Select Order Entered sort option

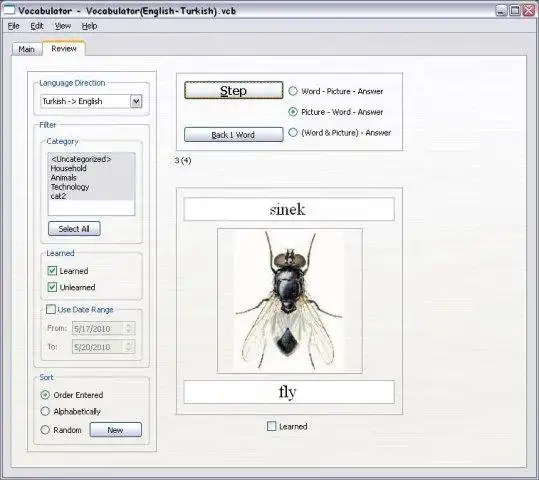[45, 395]
